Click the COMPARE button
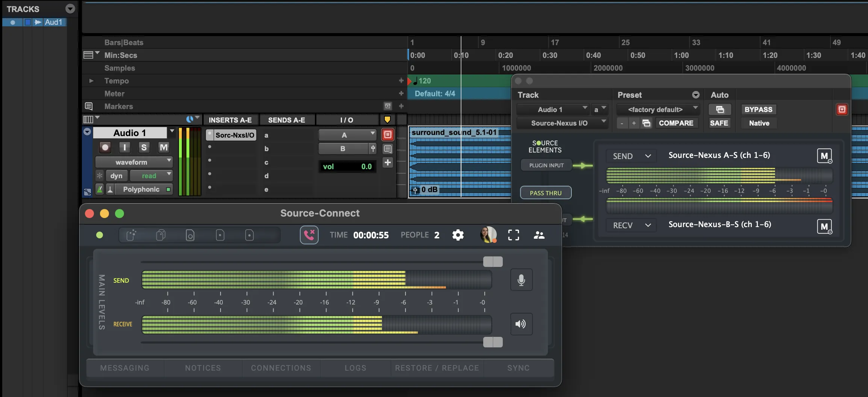The height and width of the screenshot is (397, 868). pyautogui.click(x=676, y=123)
